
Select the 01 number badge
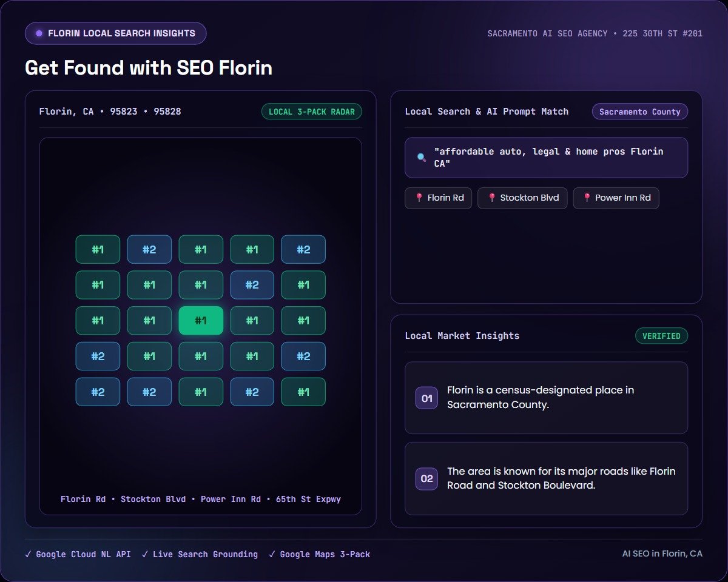click(x=426, y=398)
